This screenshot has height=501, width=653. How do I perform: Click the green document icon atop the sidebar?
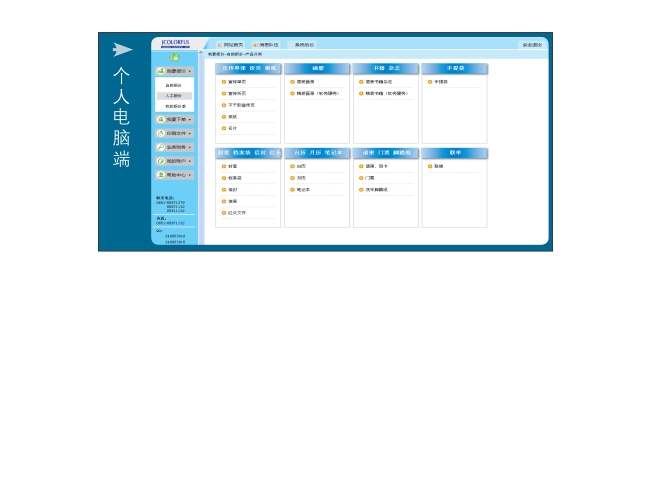coord(174,57)
